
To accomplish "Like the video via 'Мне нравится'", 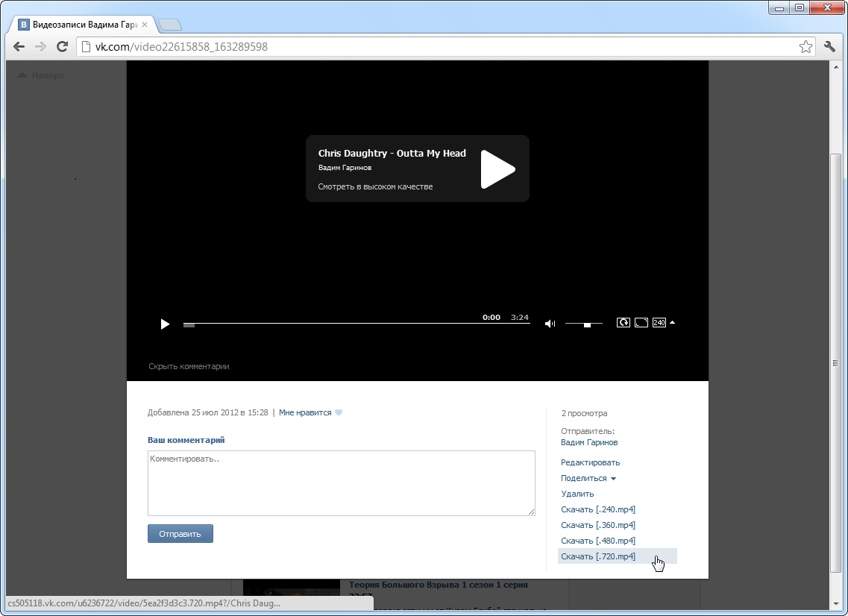I will (305, 412).
